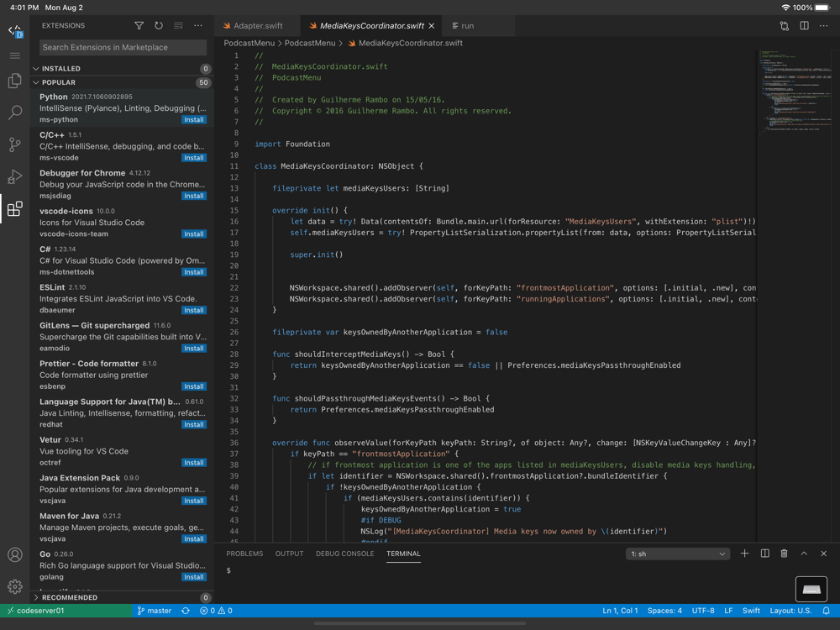
Task: Open the Explorer files icon in activity bar
Action: [x=15, y=81]
